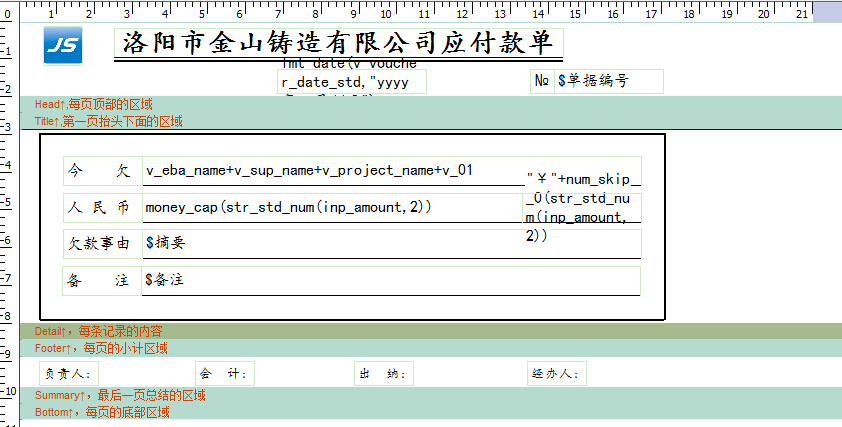Select the 今 欠 label cell

[x=101, y=171]
